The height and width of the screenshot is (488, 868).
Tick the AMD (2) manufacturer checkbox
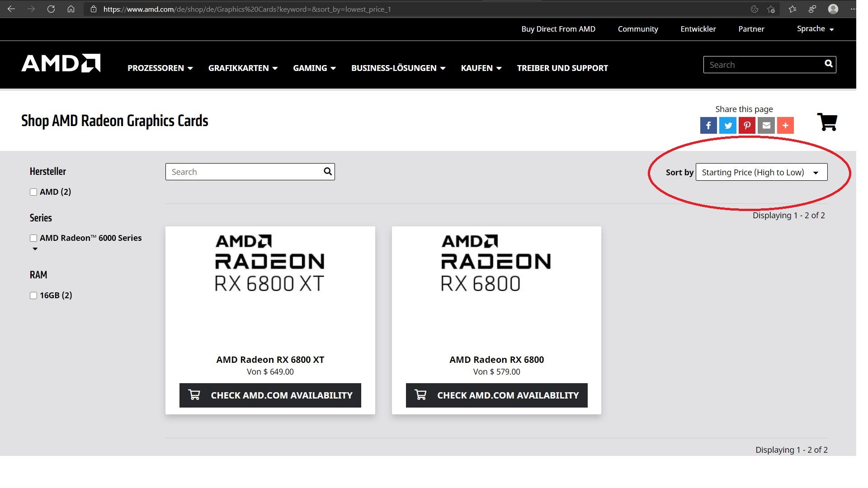click(x=33, y=192)
